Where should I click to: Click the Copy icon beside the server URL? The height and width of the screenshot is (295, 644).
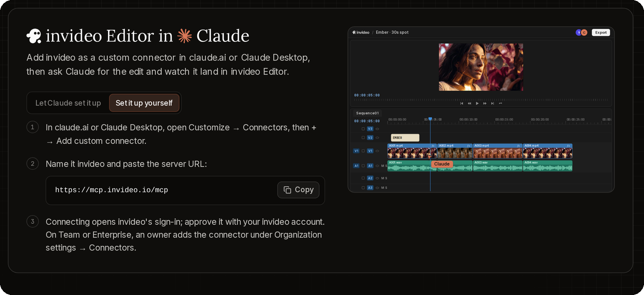(x=287, y=190)
